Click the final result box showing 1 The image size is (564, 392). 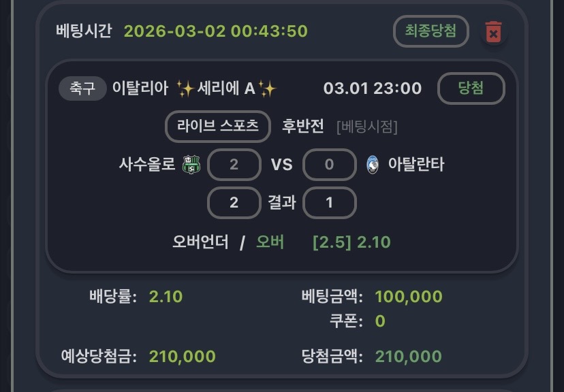329,203
